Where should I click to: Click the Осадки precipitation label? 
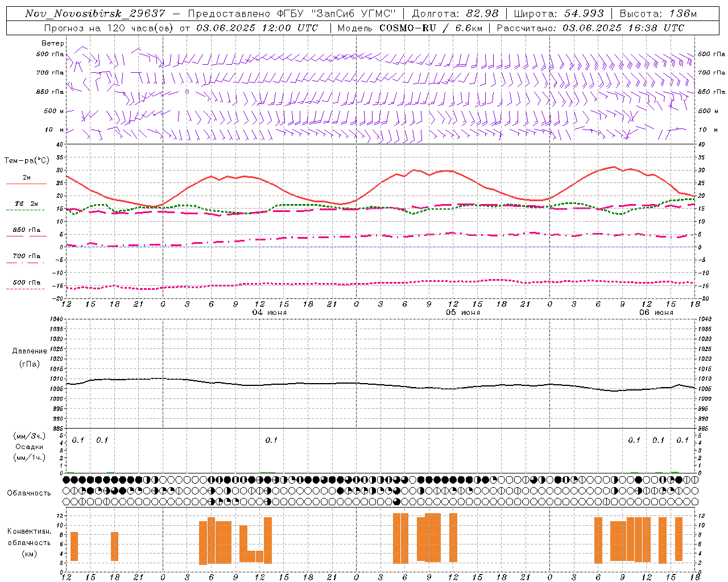point(30,447)
